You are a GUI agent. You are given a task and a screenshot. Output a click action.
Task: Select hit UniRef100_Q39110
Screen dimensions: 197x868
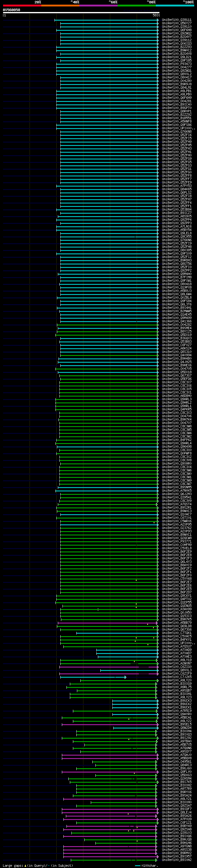176,26
